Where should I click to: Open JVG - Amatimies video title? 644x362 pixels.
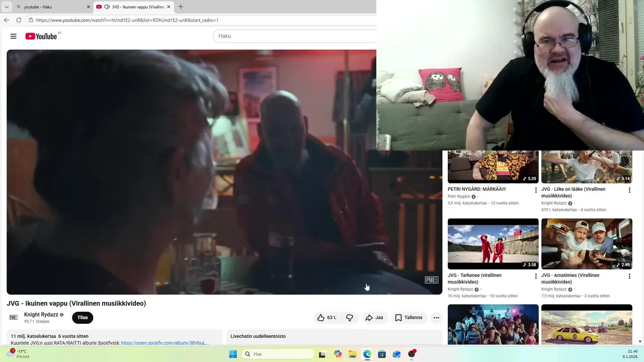tap(571, 279)
